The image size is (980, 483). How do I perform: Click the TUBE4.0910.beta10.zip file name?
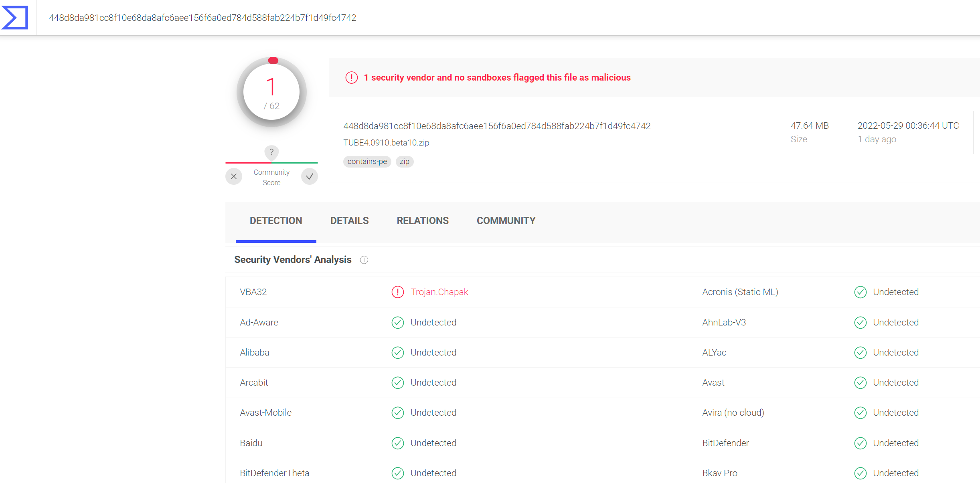(x=386, y=143)
